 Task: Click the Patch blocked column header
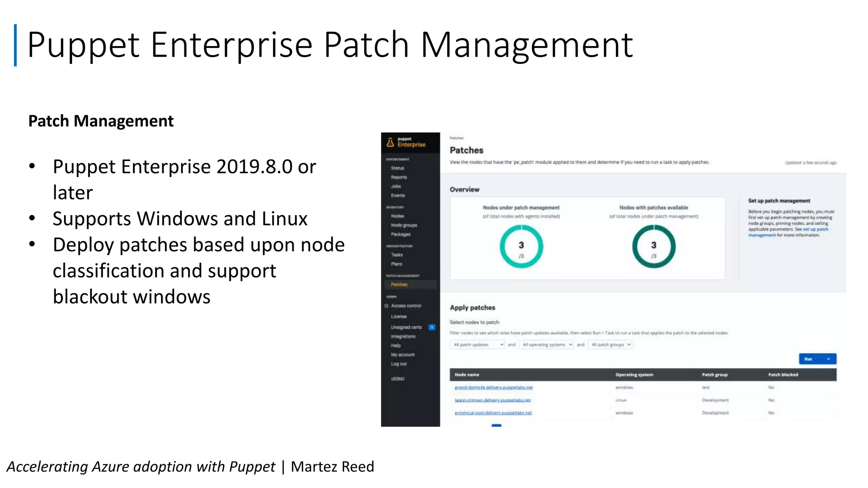click(783, 375)
